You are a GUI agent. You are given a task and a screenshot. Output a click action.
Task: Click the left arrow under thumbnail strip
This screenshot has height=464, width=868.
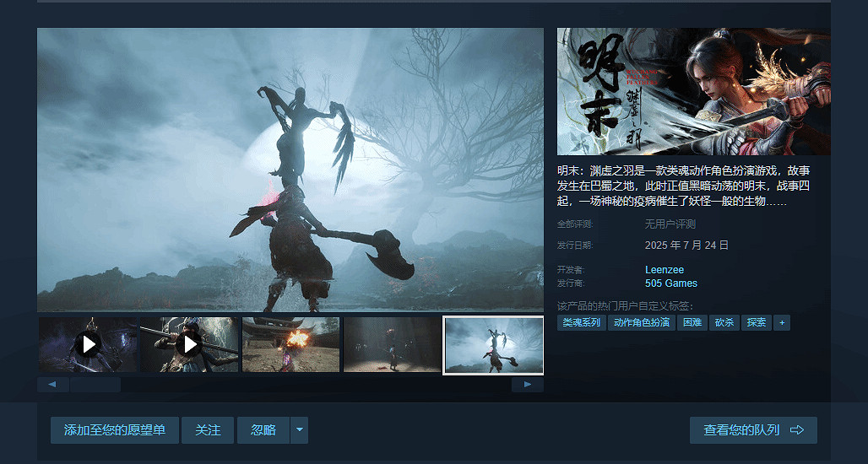click(52, 385)
